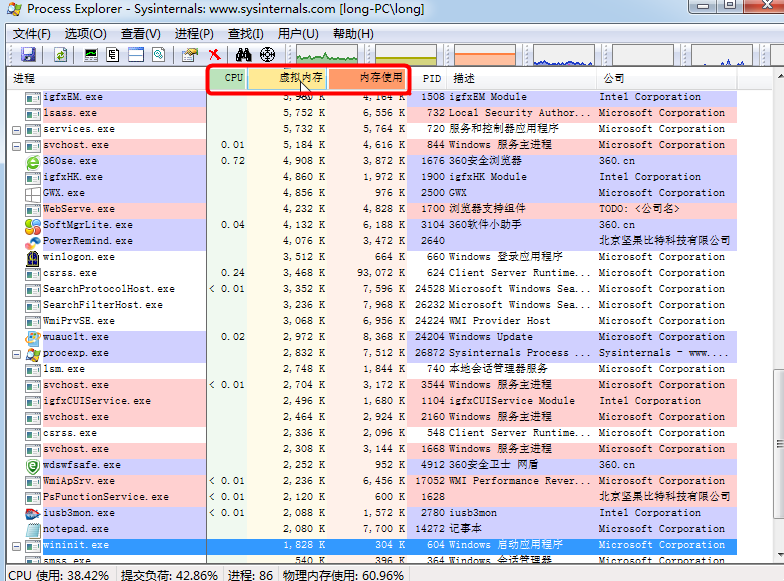The image size is (784, 581).
Task: Click the vertical scrollbar thumb
Action: tap(779, 444)
